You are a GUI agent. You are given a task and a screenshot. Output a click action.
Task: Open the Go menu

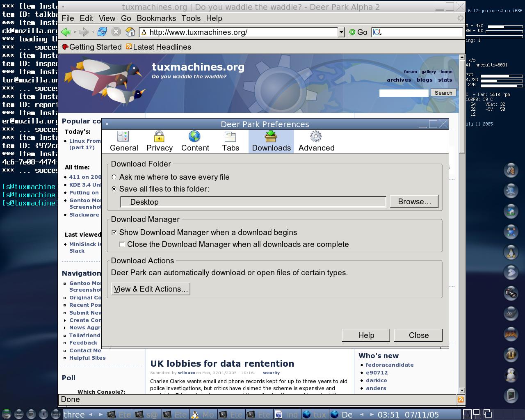click(126, 18)
